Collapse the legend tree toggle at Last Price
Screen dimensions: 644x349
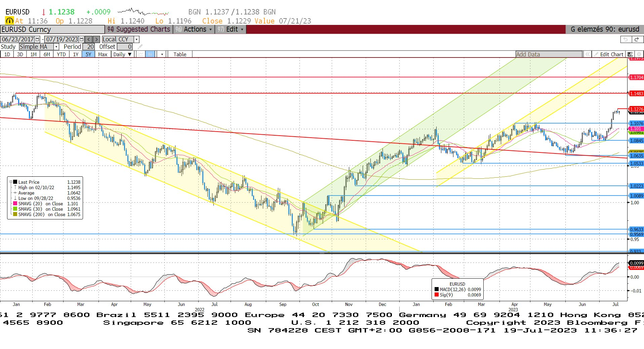(x=11, y=182)
